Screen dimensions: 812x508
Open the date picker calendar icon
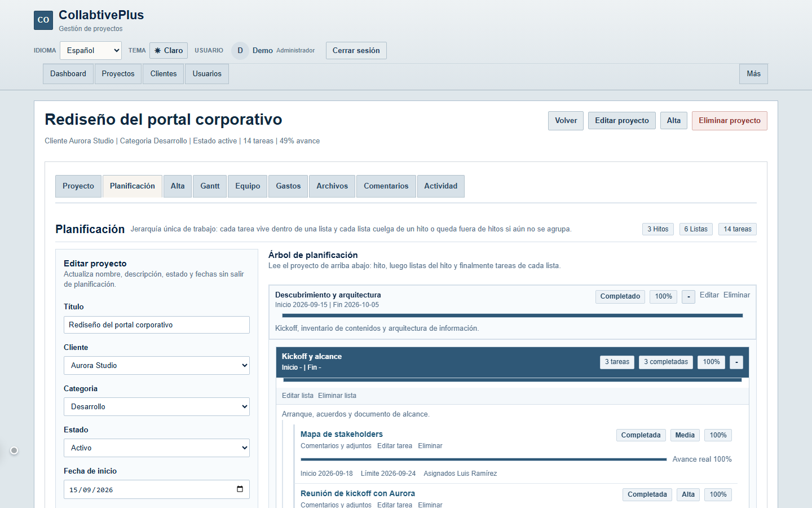tap(240, 489)
